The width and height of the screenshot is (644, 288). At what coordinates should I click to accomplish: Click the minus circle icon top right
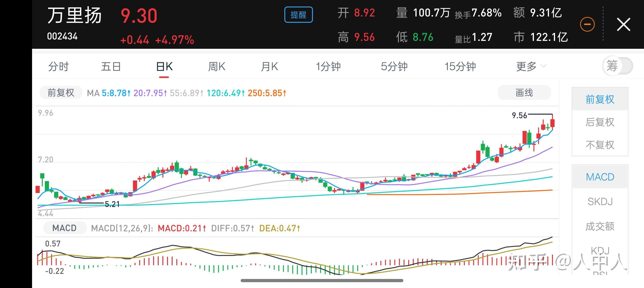[x=587, y=24]
